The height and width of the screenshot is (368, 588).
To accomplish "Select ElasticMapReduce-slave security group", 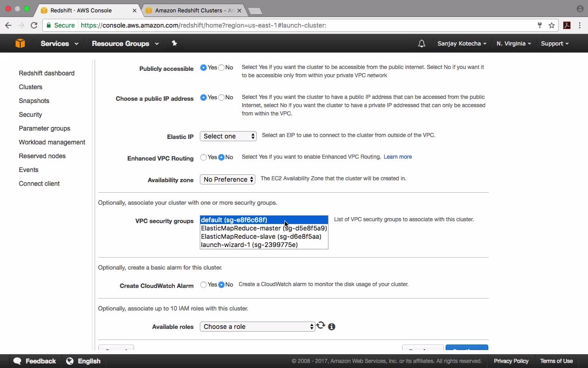I will coord(264,236).
